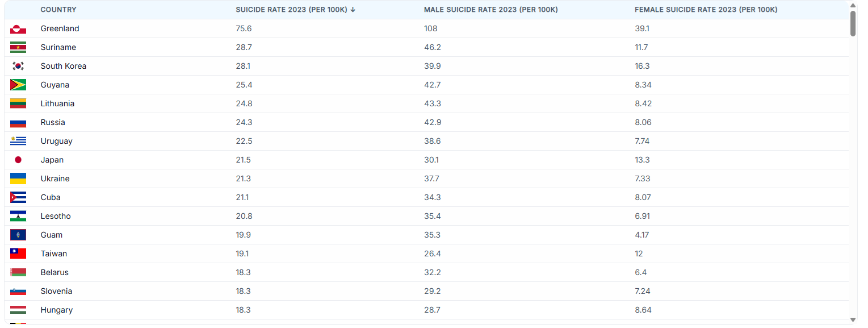Click the descending sort arrow in header

(x=353, y=10)
